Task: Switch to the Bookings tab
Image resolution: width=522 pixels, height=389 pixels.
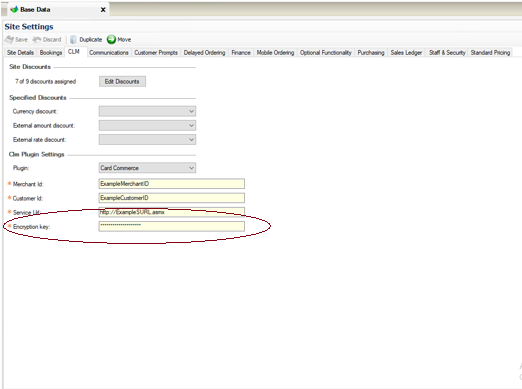Action: point(51,53)
